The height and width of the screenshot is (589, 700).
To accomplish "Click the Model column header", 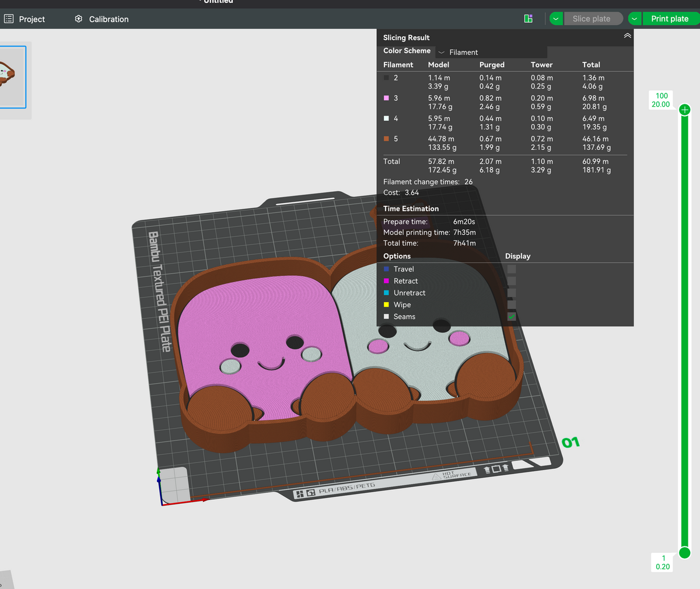I will tap(439, 65).
